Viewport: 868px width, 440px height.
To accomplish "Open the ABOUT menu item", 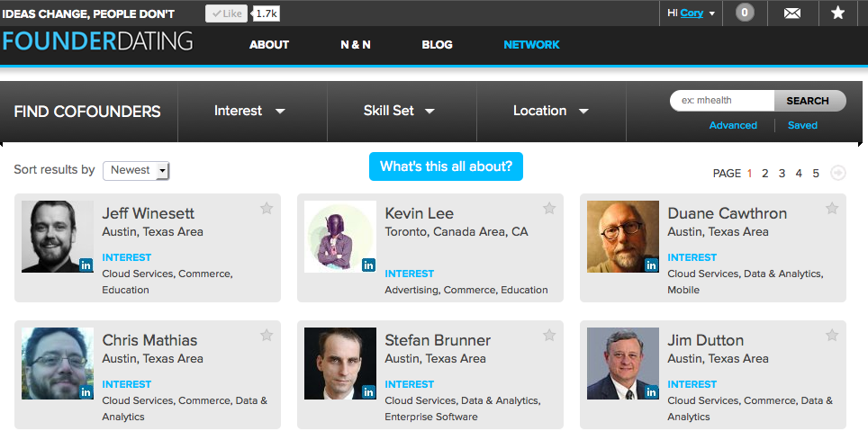I will point(269,45).
